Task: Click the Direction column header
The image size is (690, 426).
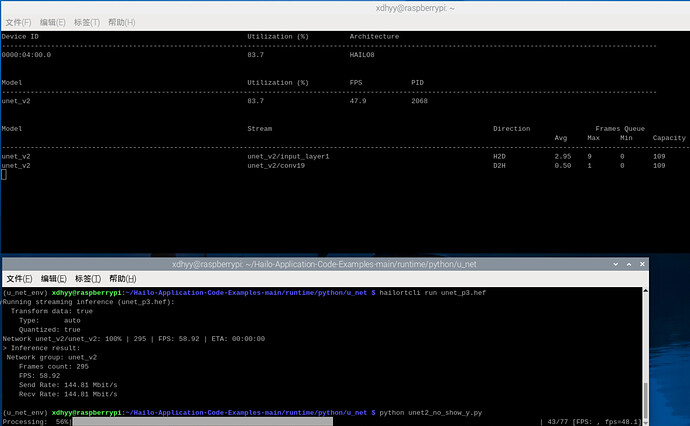Action: point(511,129)
